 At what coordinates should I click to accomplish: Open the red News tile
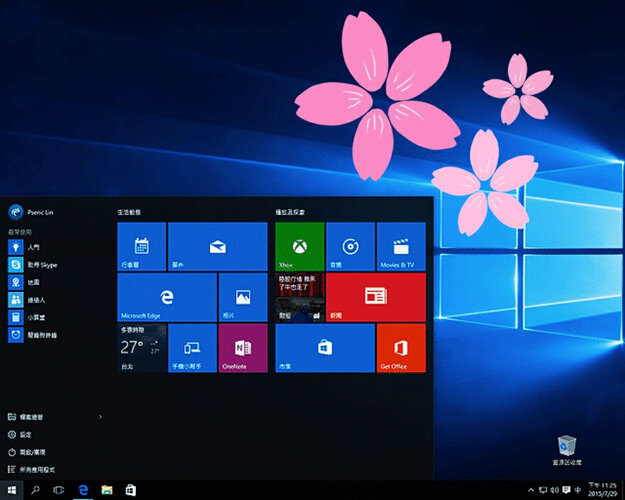coord(376,297)
